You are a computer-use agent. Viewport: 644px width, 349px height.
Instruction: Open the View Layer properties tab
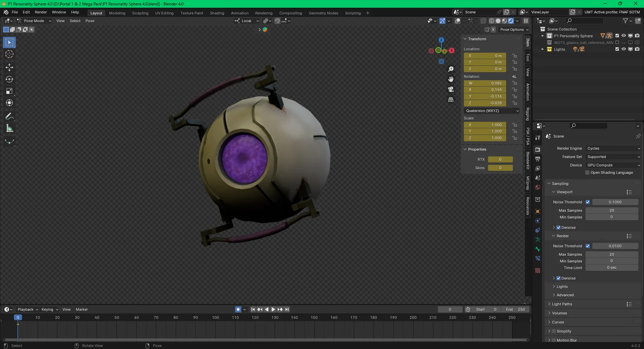point(538,168)
